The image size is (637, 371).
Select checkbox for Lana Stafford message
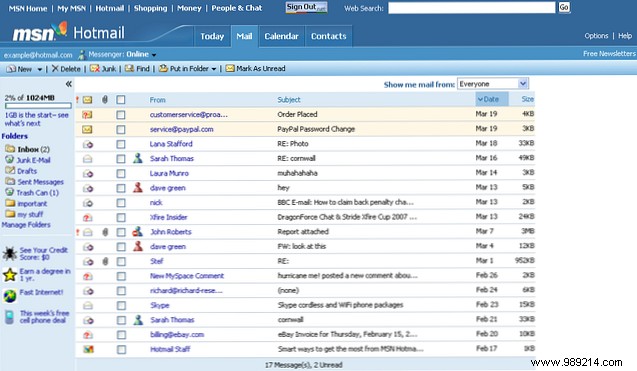pyautogui.click(x=121, y=144)
